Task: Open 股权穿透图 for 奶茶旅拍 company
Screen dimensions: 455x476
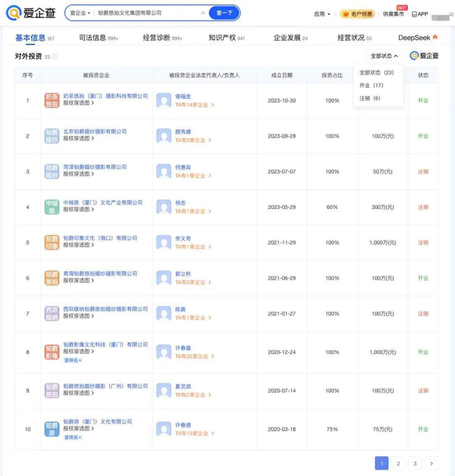Action: (79, 103)
